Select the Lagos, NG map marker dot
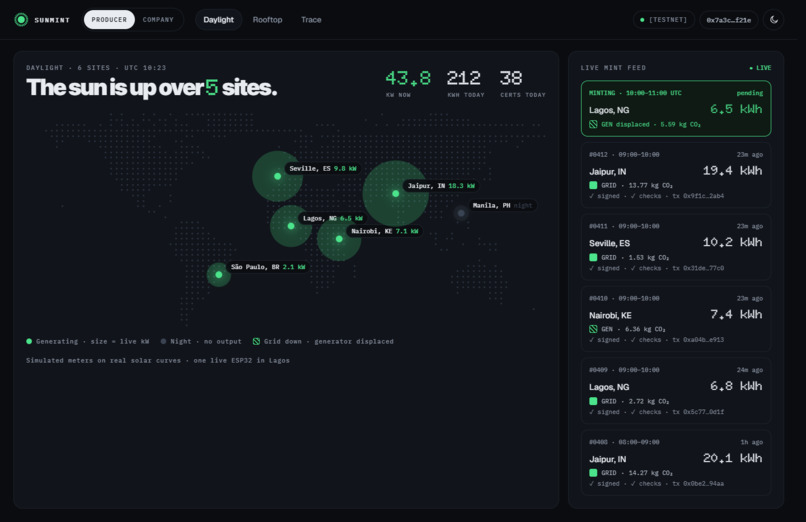This screenshot has width=806, height=522. (x=291, y=226)
